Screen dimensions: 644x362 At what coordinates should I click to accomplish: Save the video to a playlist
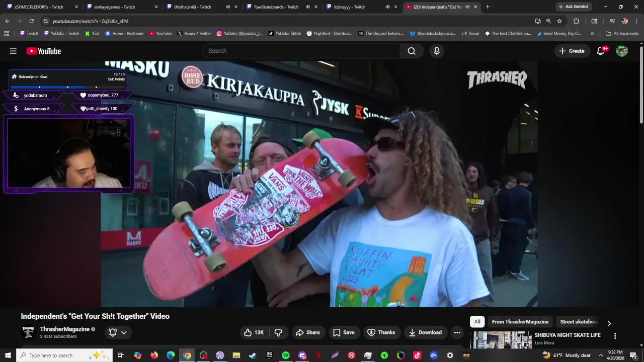coord(344,332)
